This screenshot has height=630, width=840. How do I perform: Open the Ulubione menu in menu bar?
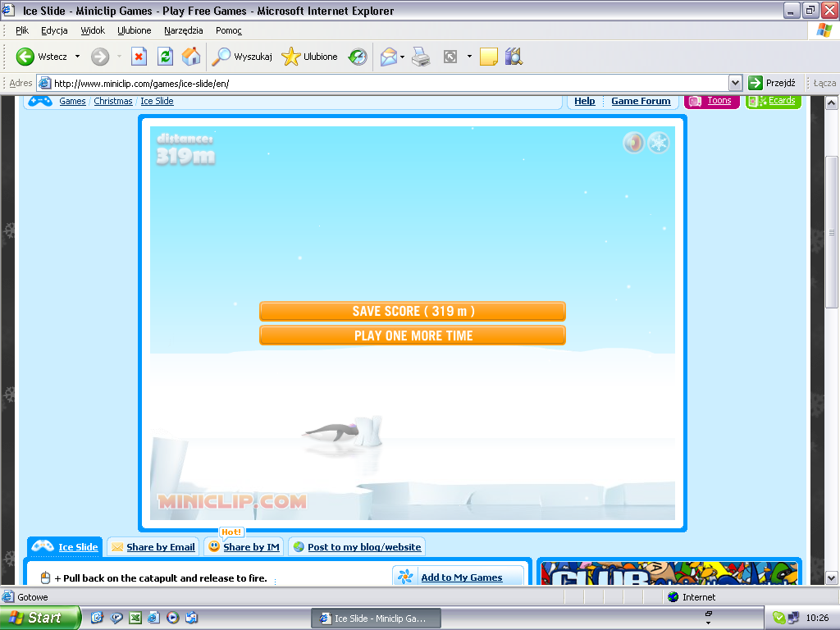tap(135, 30)
